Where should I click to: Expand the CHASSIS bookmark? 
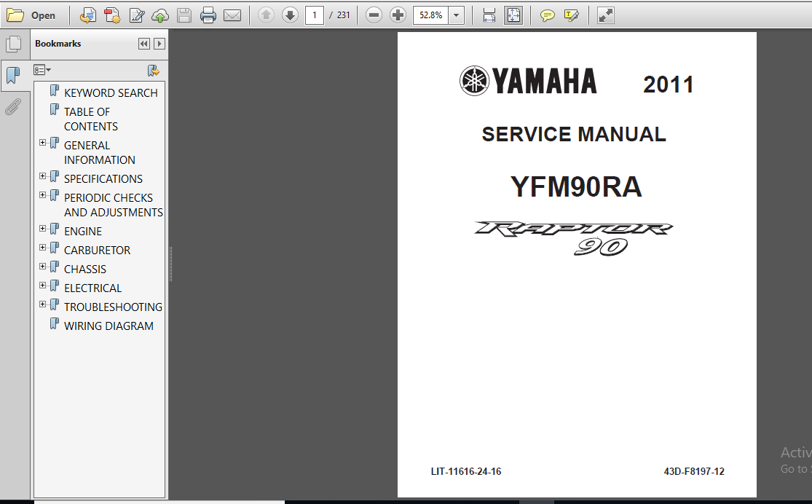[42, 267]
